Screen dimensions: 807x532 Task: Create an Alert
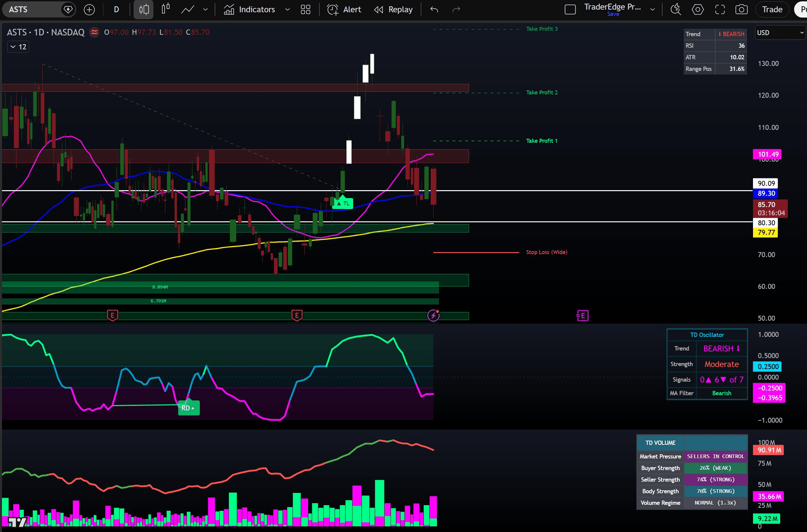coord(344,10)
